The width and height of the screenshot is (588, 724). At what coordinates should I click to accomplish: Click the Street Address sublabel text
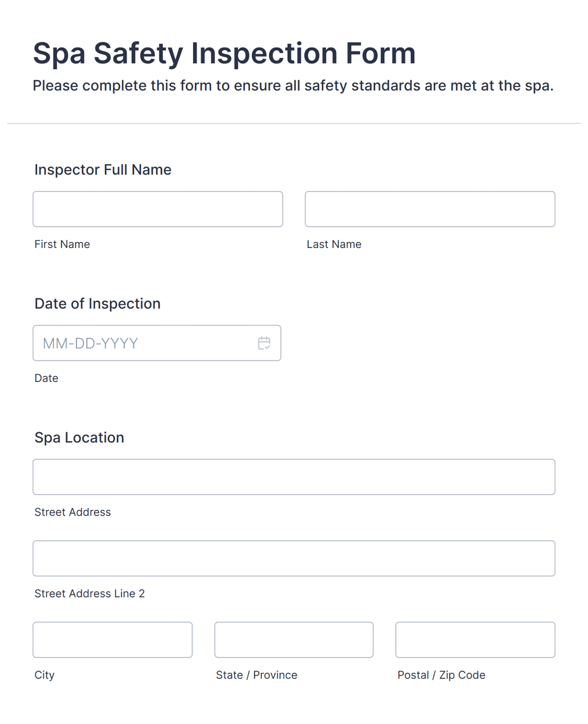[x=73, y=512]
